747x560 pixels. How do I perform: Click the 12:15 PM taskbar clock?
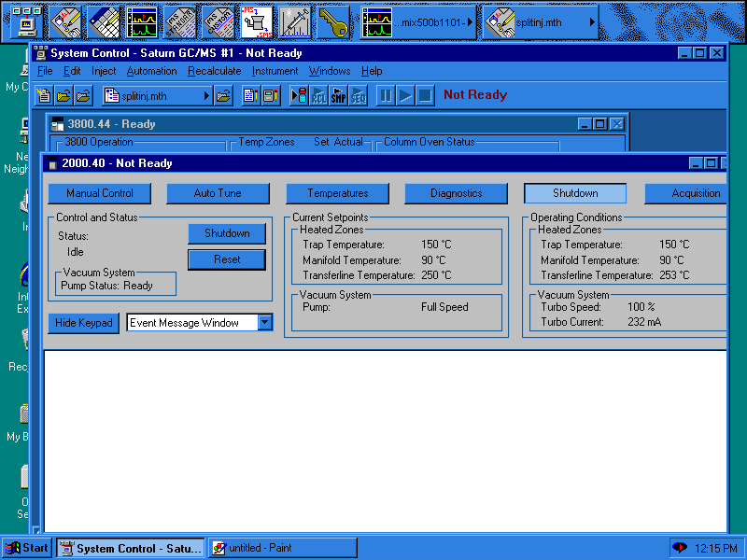pos(715,549)
